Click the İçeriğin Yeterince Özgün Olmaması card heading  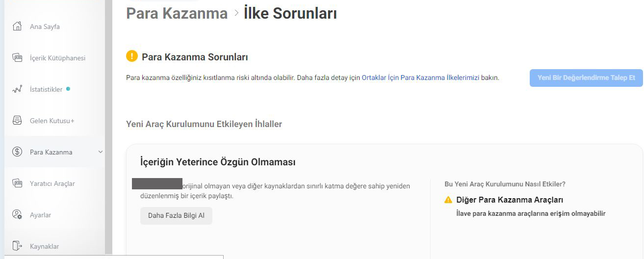[218, 162]
